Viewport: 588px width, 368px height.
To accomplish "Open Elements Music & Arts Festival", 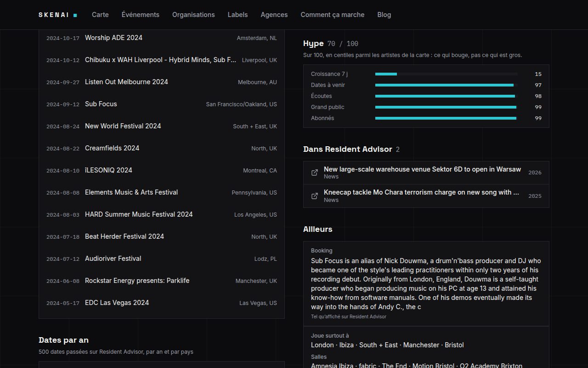I will (162, 192).
